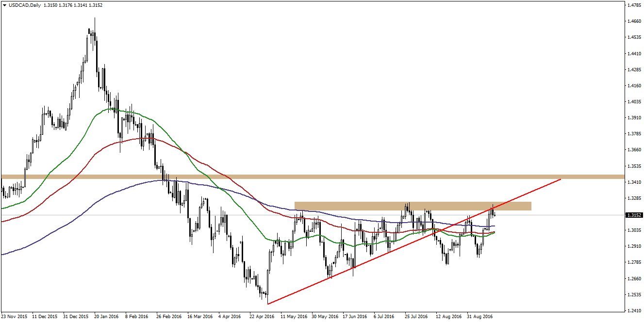Click price axis label 1.2660
644x322 pixels.
(635, 279)
